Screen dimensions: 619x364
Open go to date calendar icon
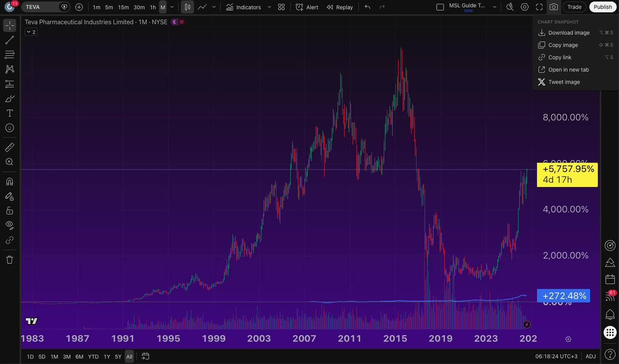pyautogui.click(x=145, y=356)
